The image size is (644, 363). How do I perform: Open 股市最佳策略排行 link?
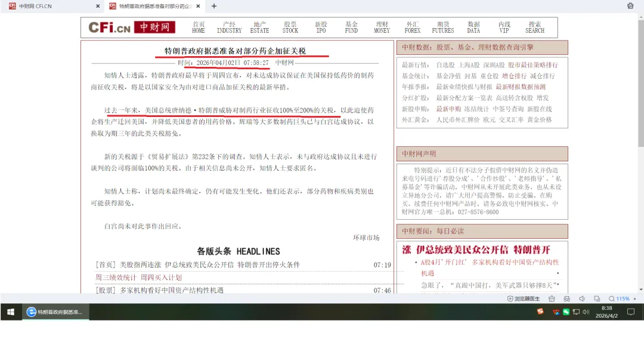[x=532, y=65]
